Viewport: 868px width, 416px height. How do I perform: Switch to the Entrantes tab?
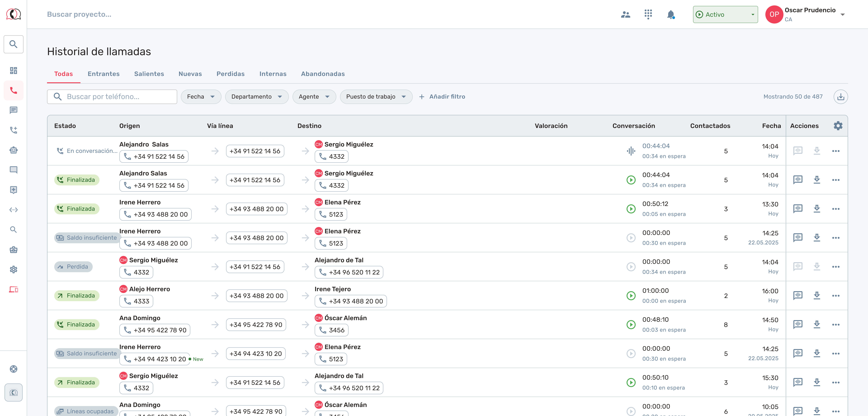(x=103, y=74)
